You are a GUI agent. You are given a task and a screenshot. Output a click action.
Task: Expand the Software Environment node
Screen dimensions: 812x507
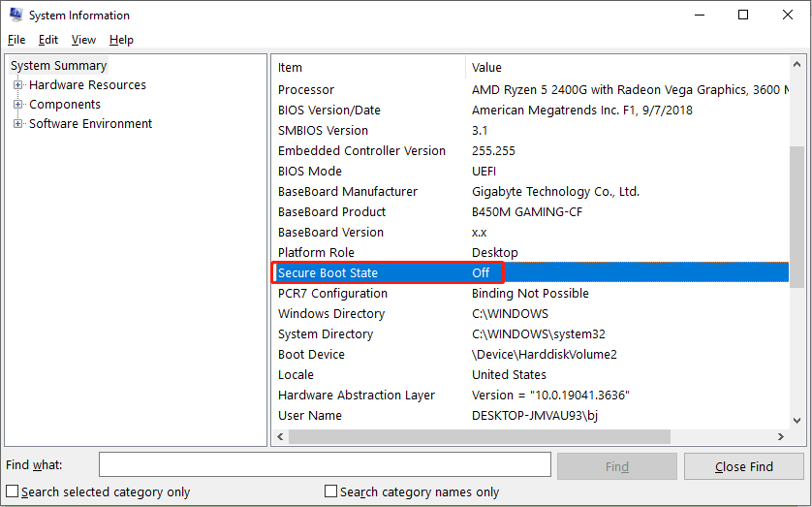17,124
